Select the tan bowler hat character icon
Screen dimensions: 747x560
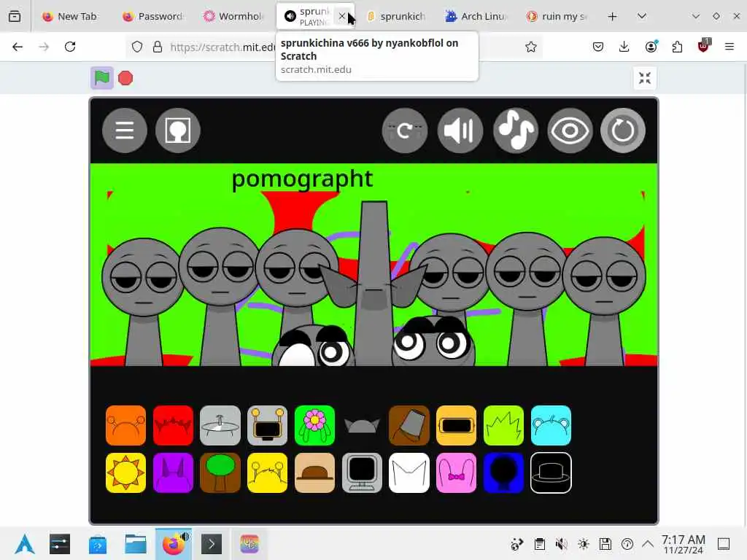pos(314,472)
